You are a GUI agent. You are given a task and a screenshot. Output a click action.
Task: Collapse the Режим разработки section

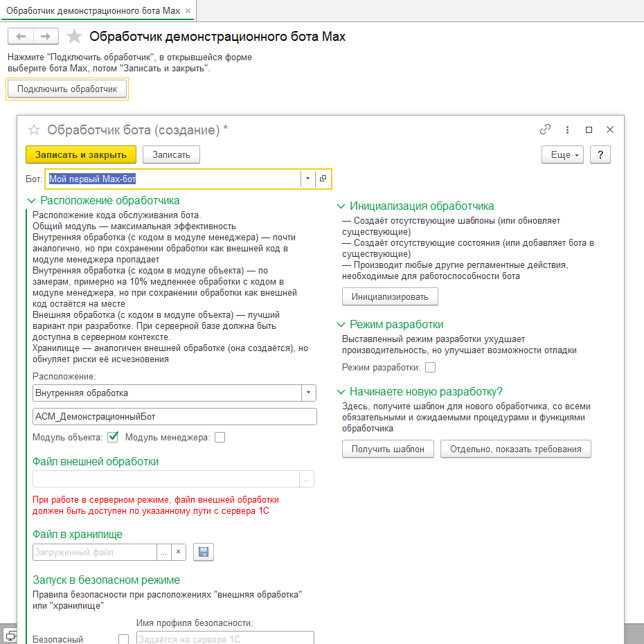point(341,325)
